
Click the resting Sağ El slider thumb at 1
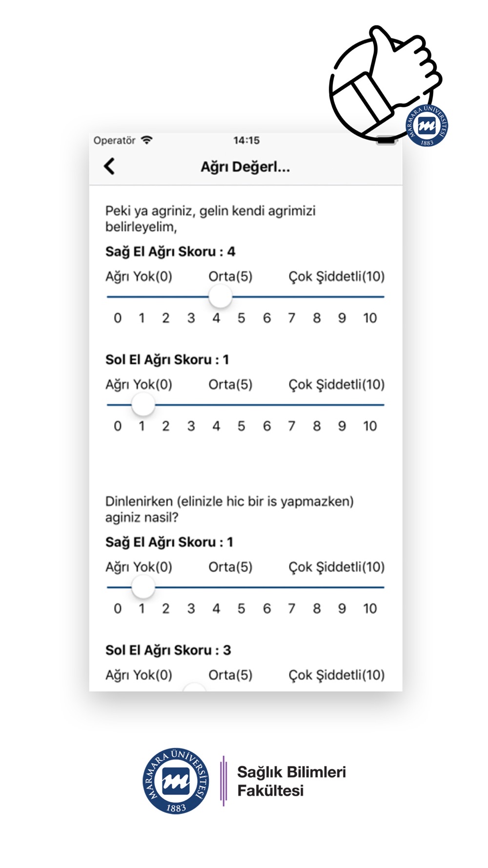[143, 587]
